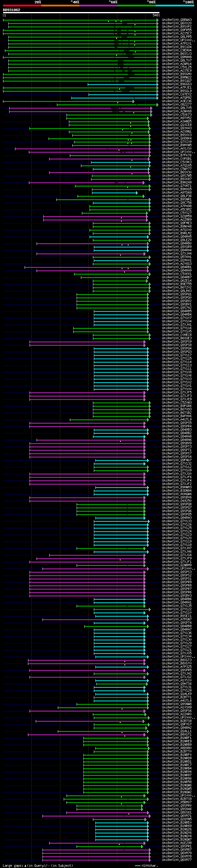Click the red ~20% identity legend segment
The image size is (197, 868).
pyautogui.click(x=22, y=6)
